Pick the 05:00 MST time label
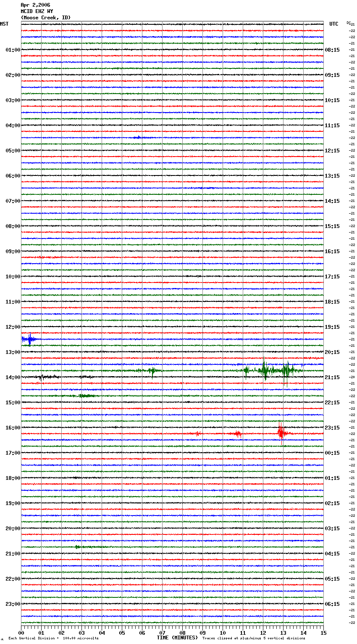 click(x=13, y=151)
